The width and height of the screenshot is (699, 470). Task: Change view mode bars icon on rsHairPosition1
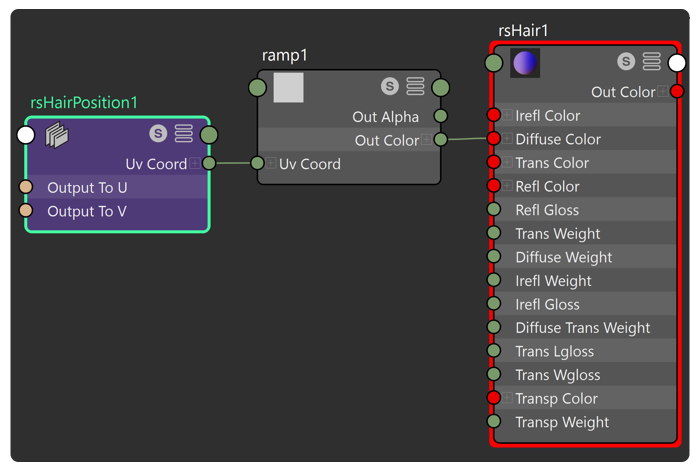point(184,133)
